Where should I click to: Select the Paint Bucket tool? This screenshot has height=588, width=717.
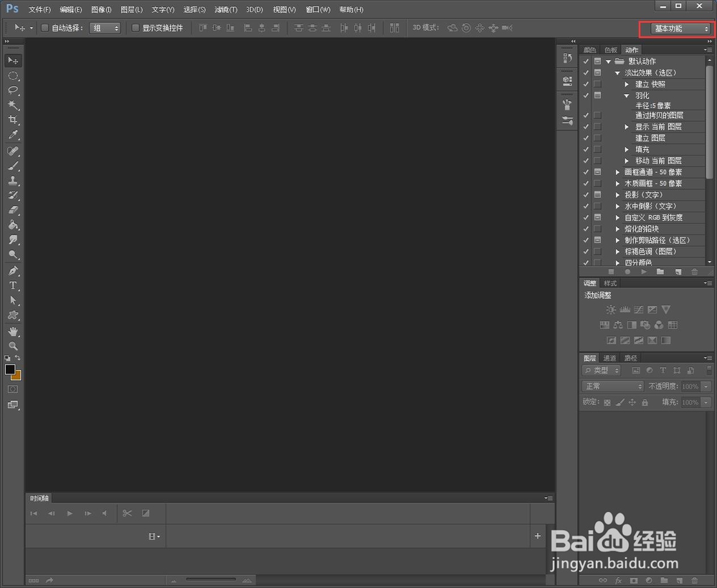click(x=13, y=224)
